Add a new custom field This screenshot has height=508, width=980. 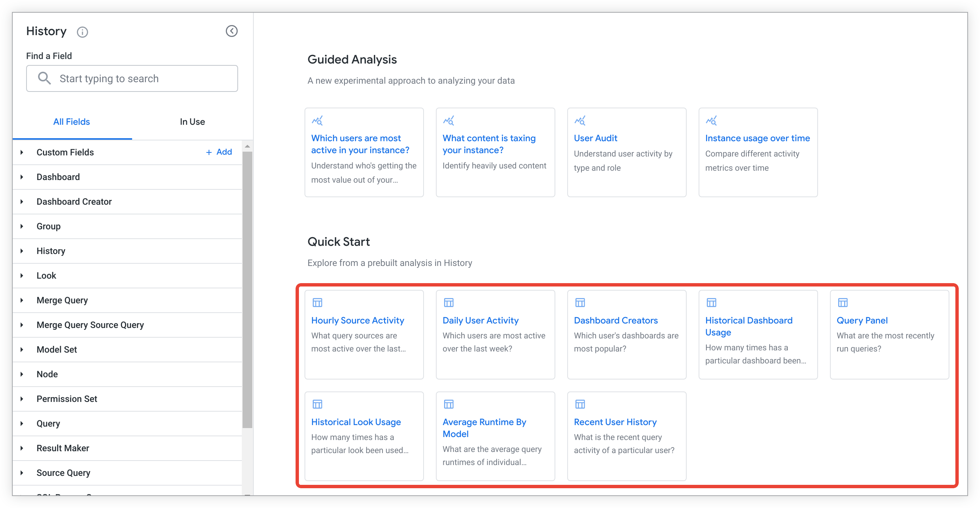(x=219, y=152)
